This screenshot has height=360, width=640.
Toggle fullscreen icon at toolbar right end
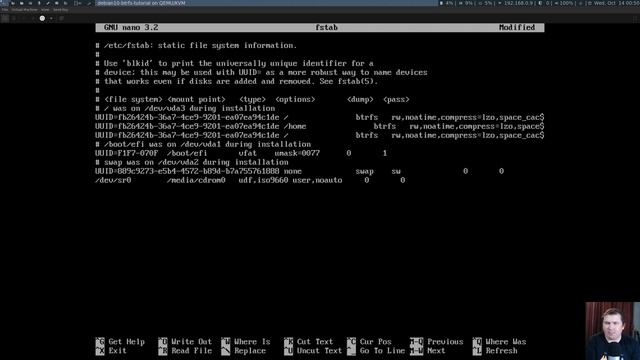point(636,18)
